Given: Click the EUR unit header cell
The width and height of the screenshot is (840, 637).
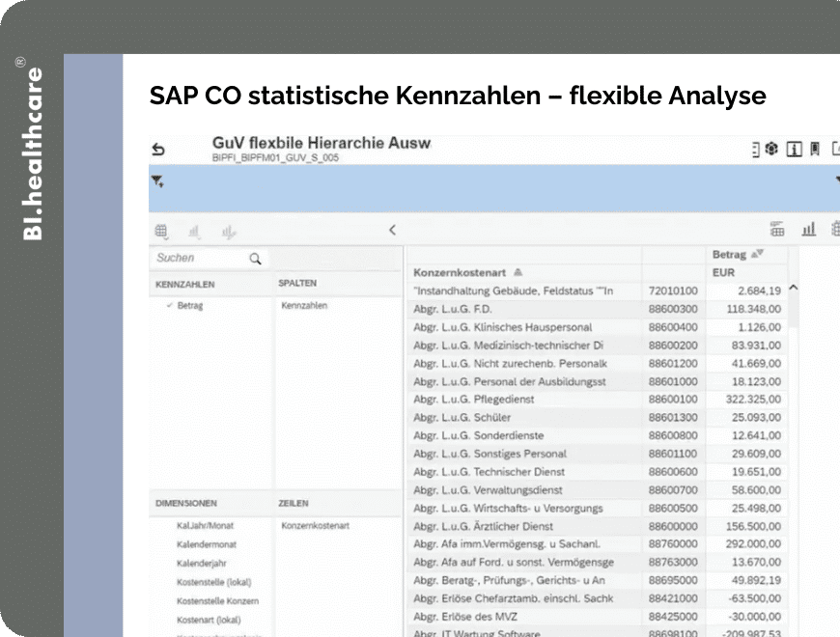Looking at the screenshot, I should click(x=724, y=272).
